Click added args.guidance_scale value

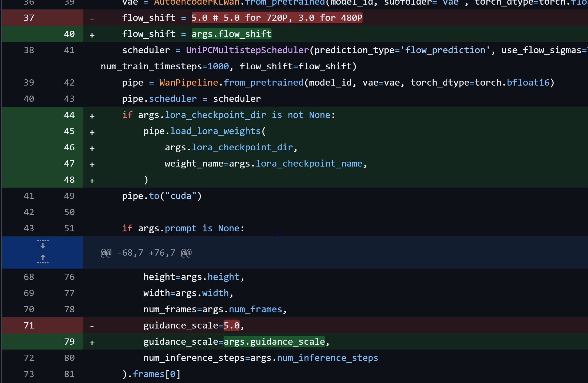pyautogui.click(x=274, y=342)
